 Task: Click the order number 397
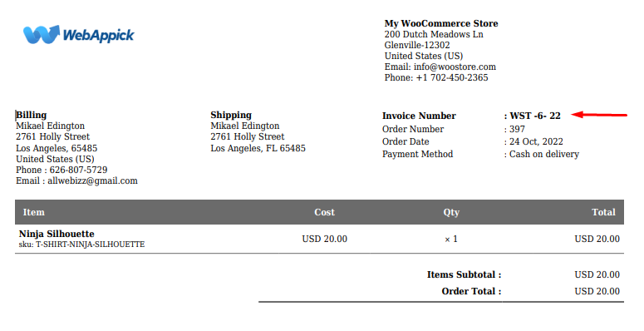point(517,129)
